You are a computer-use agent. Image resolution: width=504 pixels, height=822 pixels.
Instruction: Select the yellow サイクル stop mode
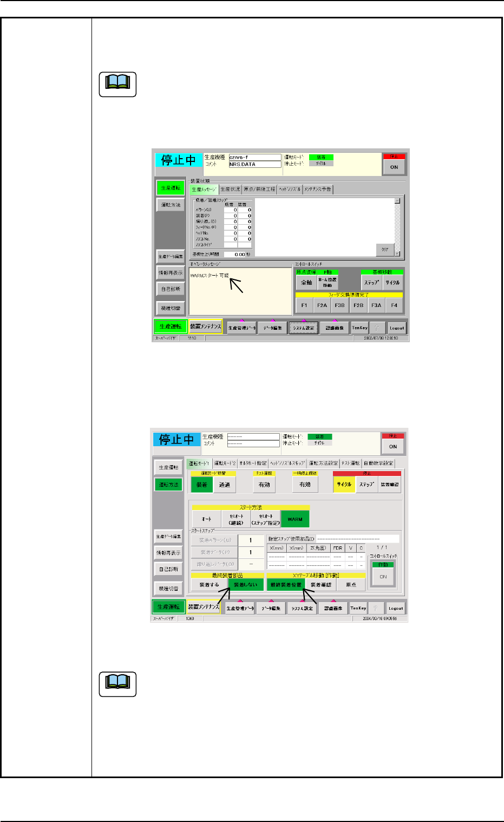[x=344, y=485]
